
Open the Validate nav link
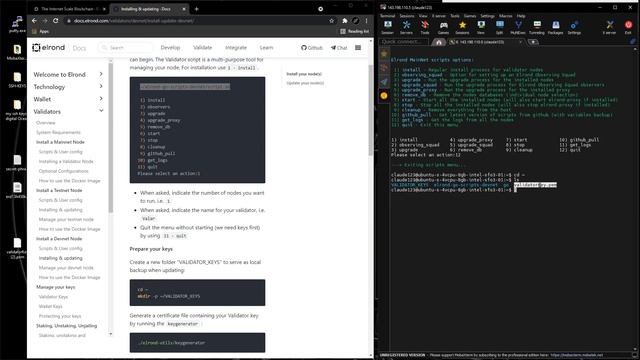pyautogui.click(x=202, y=48)
